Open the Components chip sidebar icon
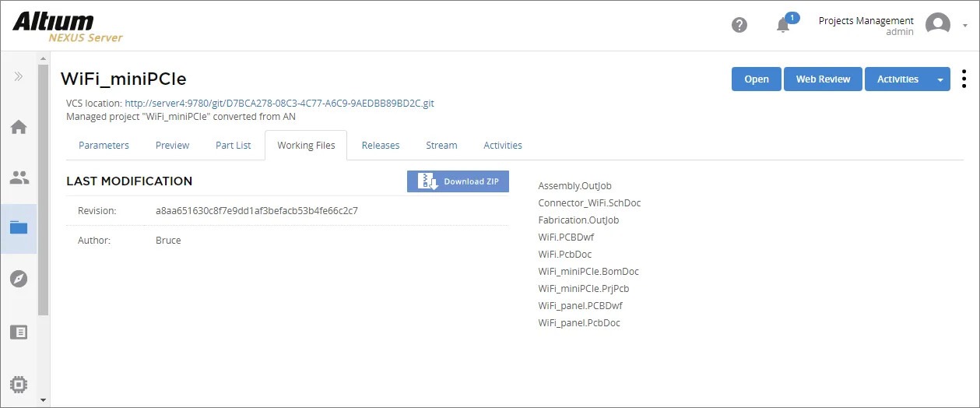980x408 pixels. point(19,384)
